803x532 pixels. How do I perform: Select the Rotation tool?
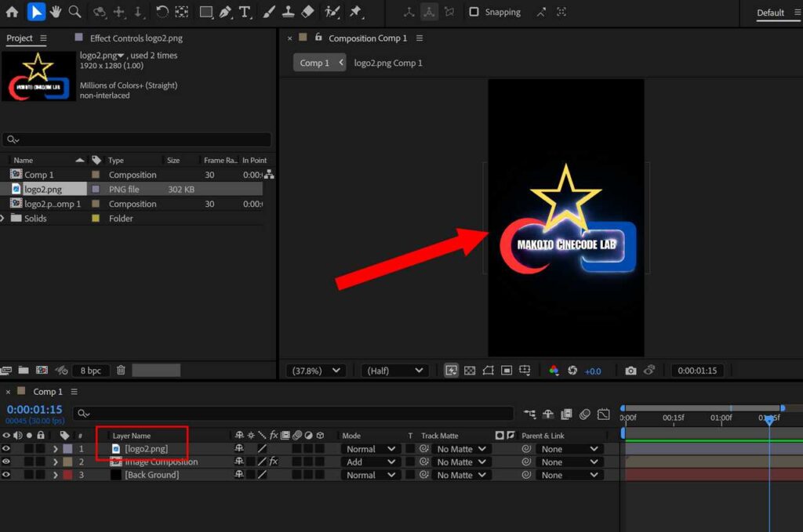pos(162,12)
